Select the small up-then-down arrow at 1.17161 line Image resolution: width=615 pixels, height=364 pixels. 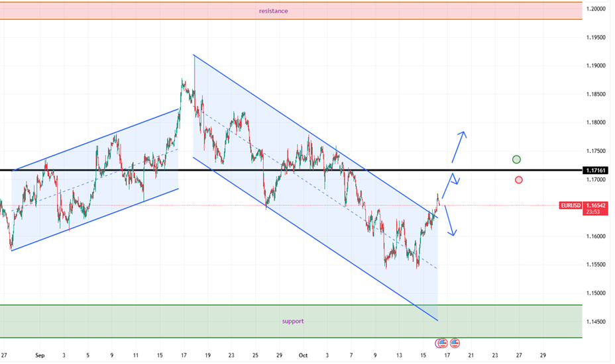[453, 179]
